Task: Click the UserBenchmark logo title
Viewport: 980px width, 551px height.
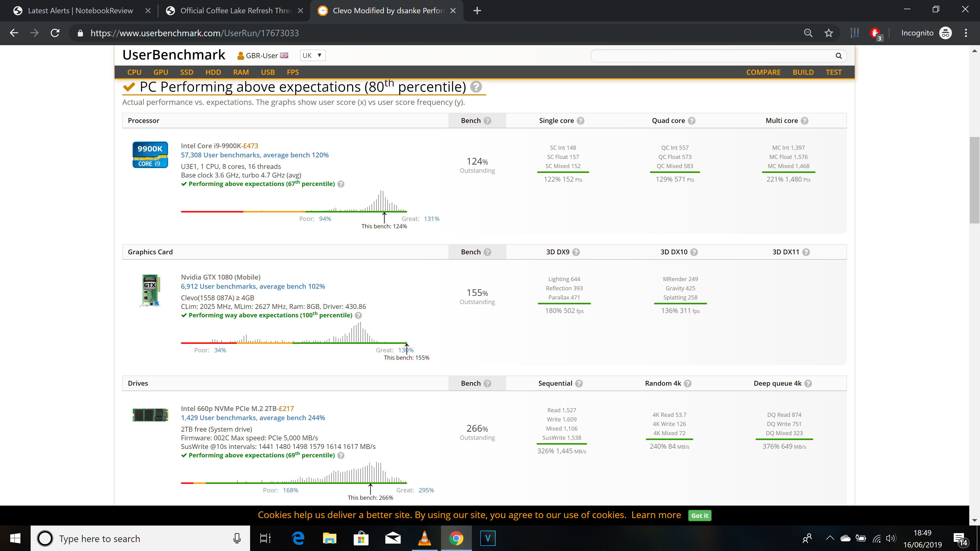Action: coord(174,55)
